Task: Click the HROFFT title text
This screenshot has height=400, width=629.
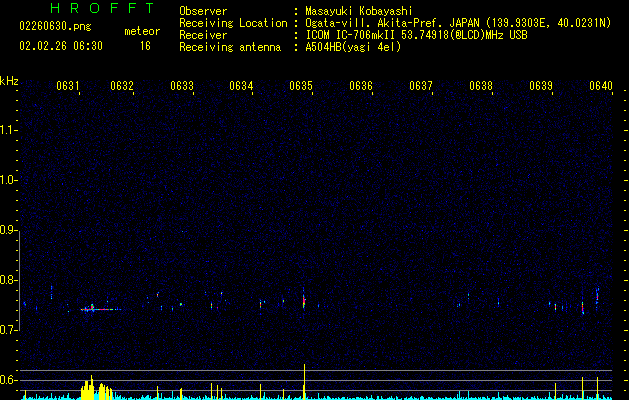Action: pyautogui.click(x=103, y=8)
